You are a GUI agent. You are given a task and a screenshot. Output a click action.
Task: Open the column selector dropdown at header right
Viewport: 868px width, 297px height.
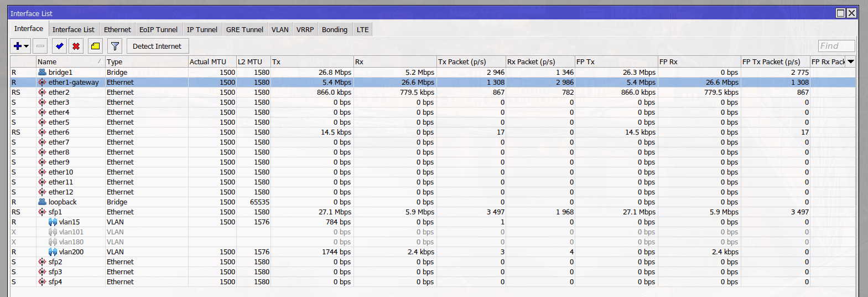pos(850,62)
